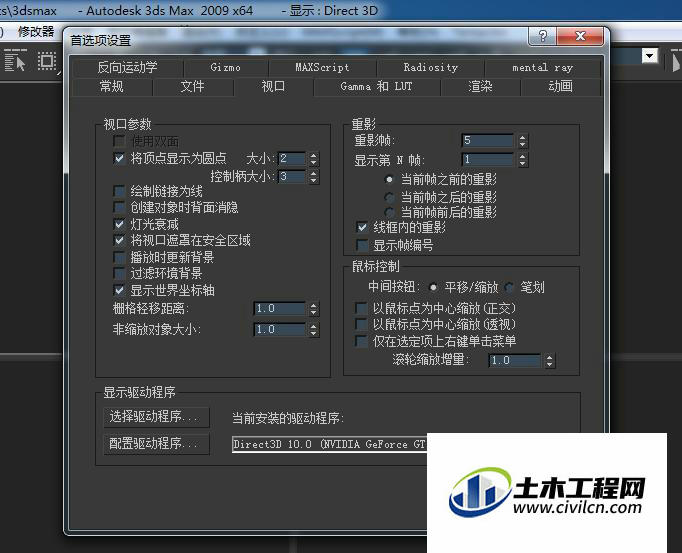Switch to the 动画 tab

560,86
